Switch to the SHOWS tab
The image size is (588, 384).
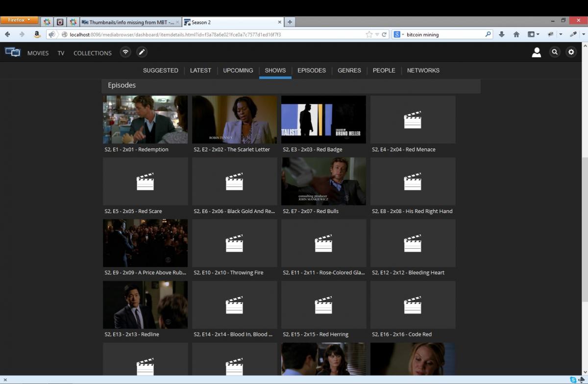click(275, 71)
